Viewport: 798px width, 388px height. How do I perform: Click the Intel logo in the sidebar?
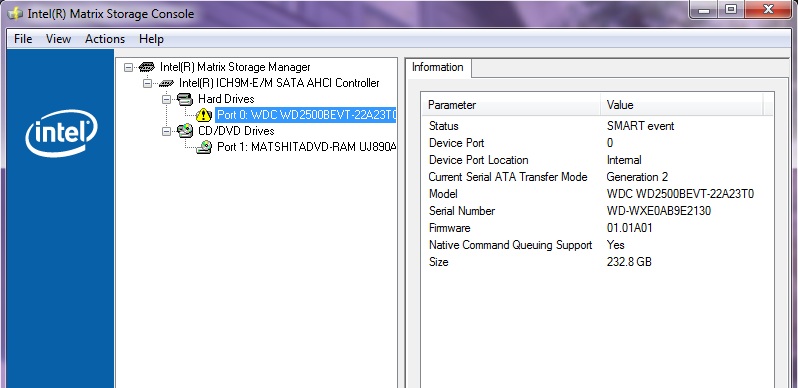click(x=61, y=133)
